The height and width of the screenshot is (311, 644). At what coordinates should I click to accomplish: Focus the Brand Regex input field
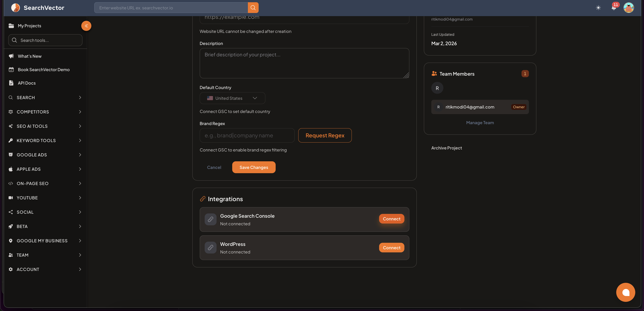[247, 135]
